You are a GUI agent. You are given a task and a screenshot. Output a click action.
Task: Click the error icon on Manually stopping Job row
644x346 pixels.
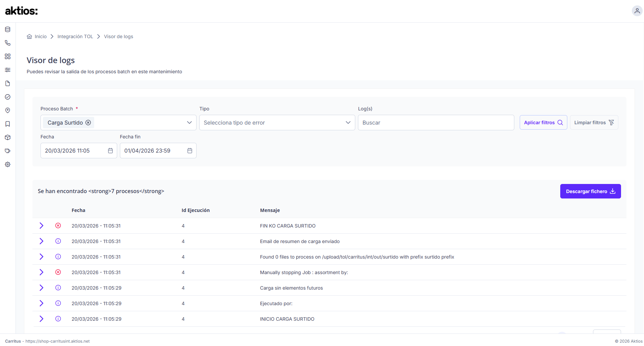coord(58,272)
